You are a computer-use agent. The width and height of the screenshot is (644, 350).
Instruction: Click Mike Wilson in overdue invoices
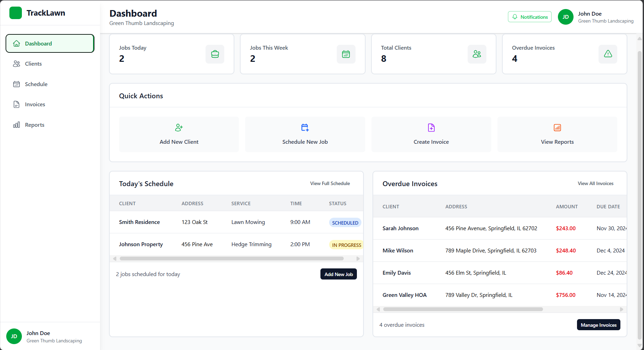point(398,250)
